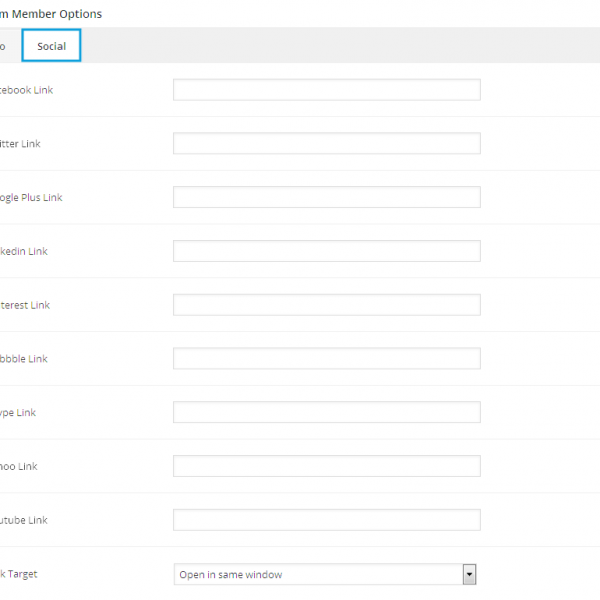Click inside the Yahoo Link input box
Image resolution: width=600 pixels, height=600 pixels.
coord(326,466)
